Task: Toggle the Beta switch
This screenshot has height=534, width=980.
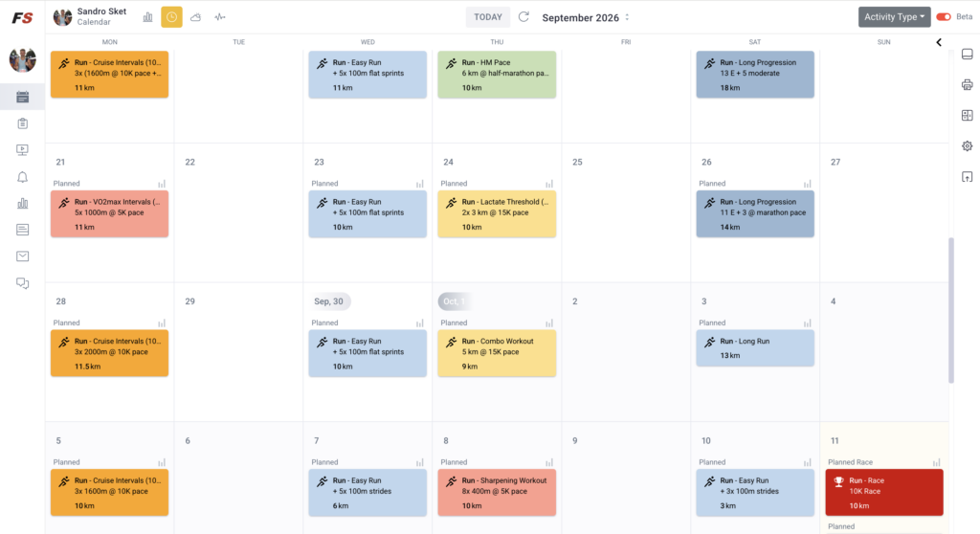Action: (943, 17)
